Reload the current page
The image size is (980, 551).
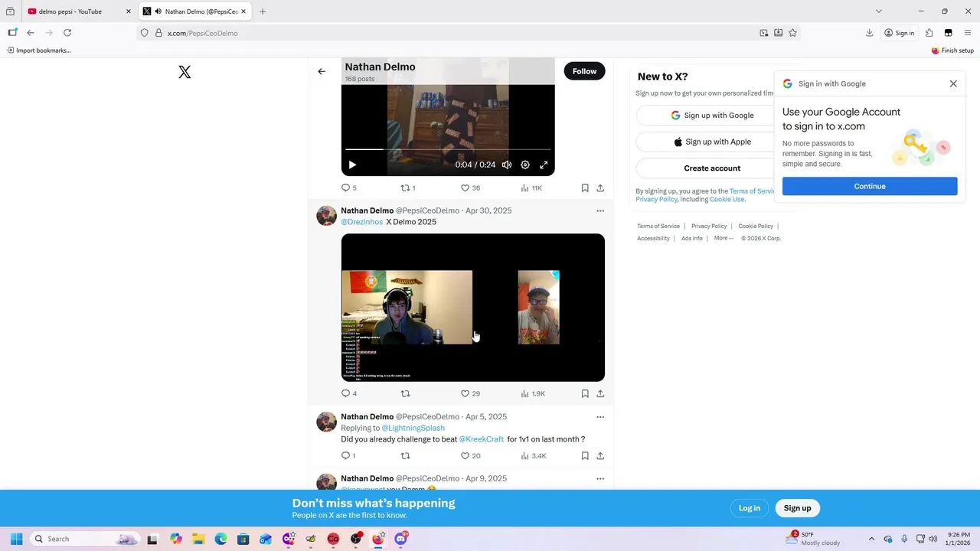pos(67,33)
